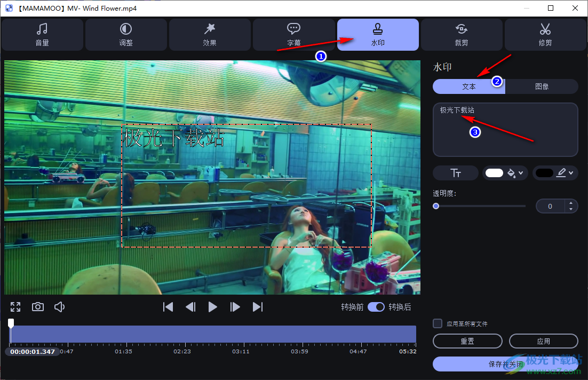Open the 效果 (effects) tab

point(210,35)
